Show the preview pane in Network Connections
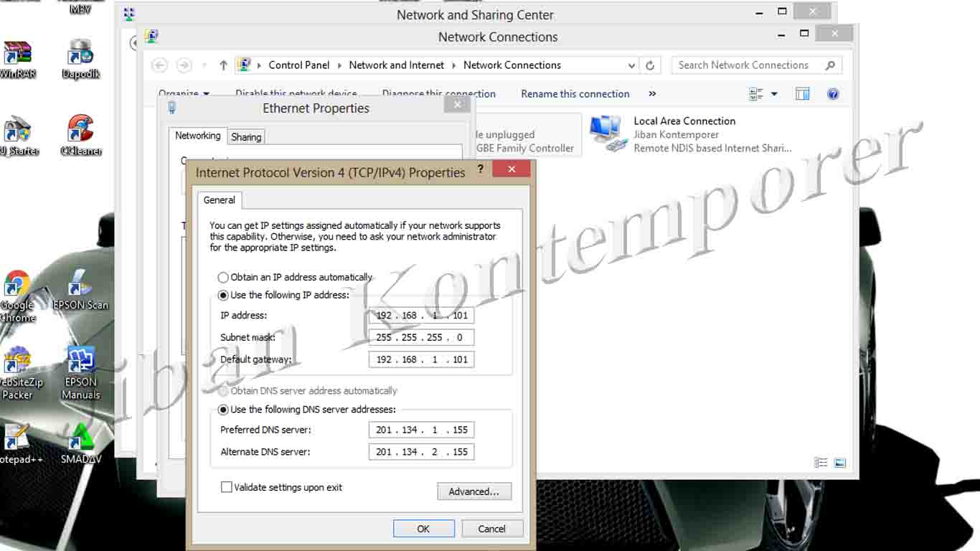 click(x=802, y=94)
